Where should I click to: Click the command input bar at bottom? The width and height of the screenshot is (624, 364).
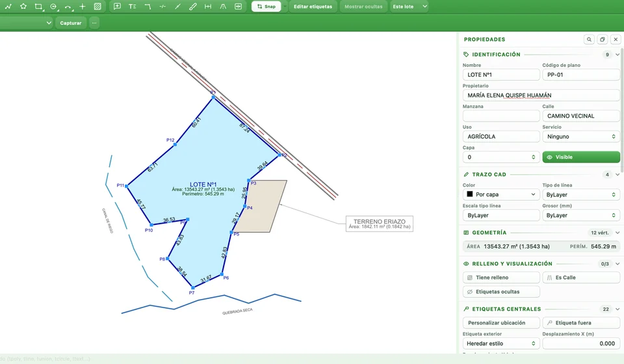(x=228, y=359)
